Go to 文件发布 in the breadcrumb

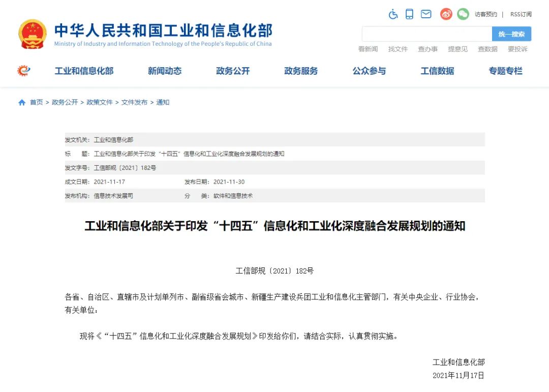134,102
